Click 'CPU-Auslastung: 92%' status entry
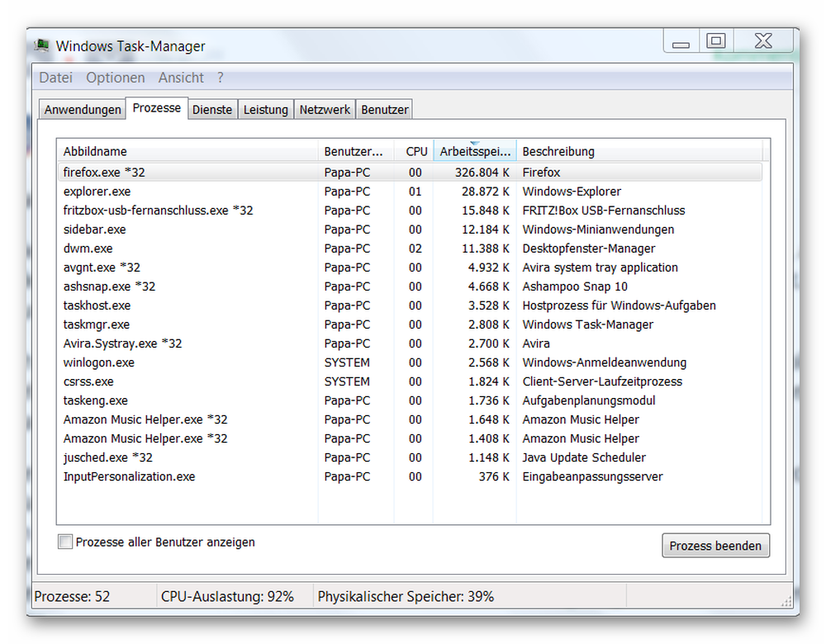This screenshot has height=644, width=826. click(x=227, y=597)
